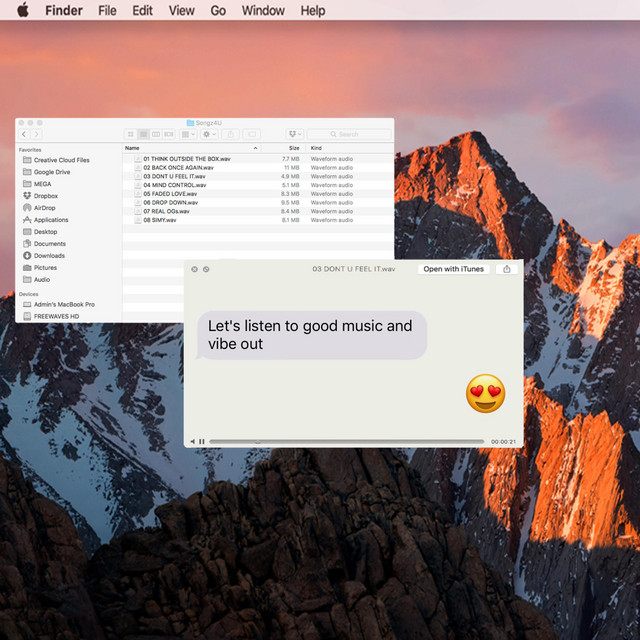Toggle full screen on the preview window
Viewport: 640px width, 640px height.
(206, 269)
